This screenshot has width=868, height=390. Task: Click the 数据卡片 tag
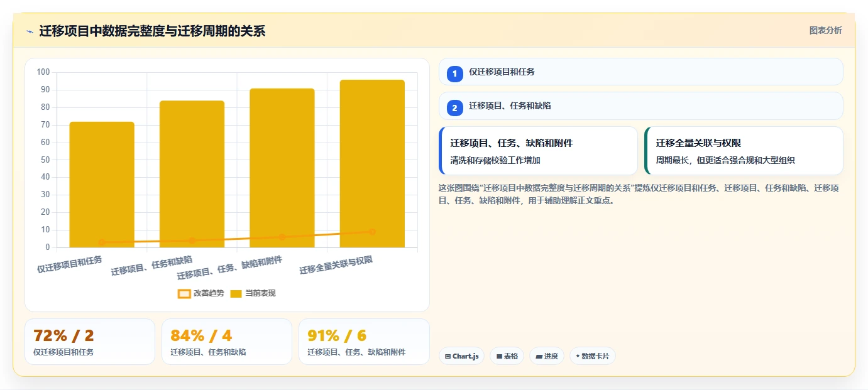(x=592, y=356)
